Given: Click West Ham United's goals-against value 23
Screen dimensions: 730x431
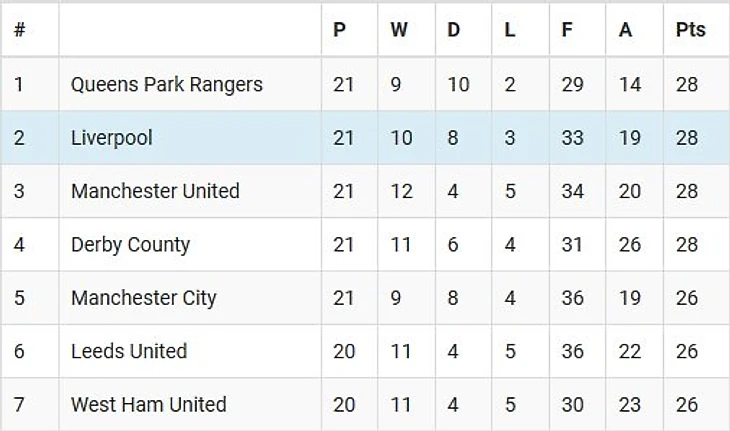Looking at the screenshot, I should (629, 405).
